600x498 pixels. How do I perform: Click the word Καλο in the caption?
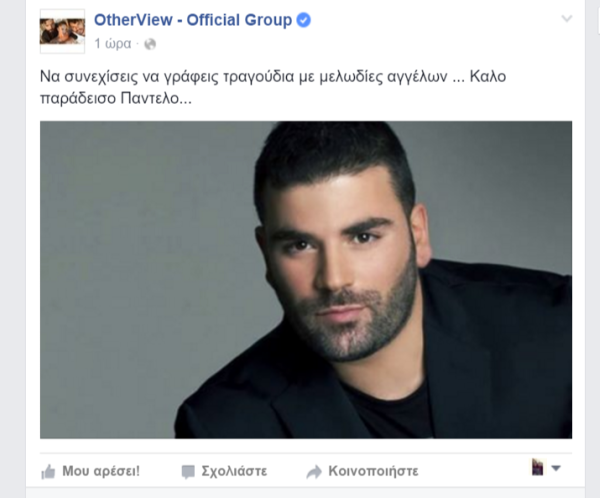point(488,77)
